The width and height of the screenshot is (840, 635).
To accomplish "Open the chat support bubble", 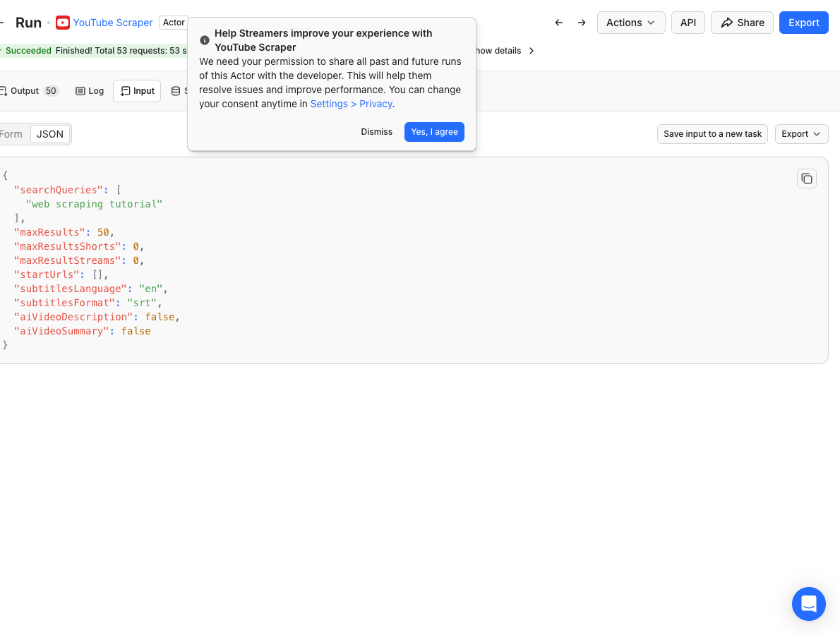I will pyautogui.click(x=808, y=603).
